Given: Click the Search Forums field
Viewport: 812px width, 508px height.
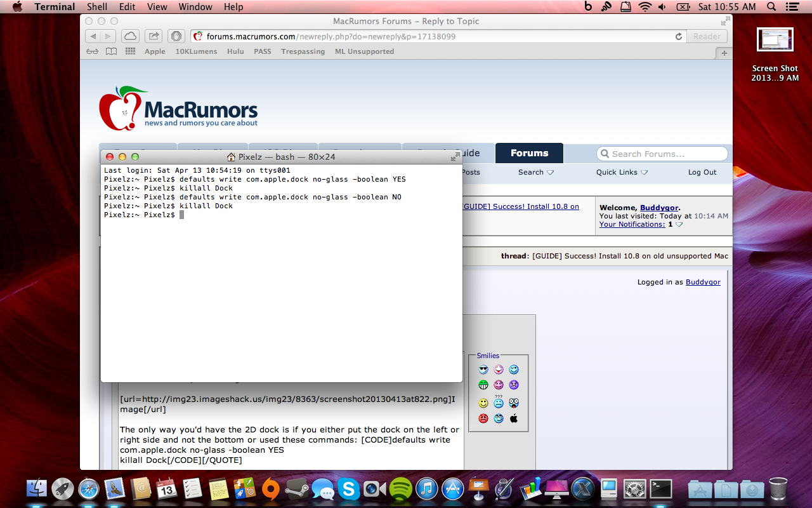Looking at the screenshot, I should click(x=662, y=154).
